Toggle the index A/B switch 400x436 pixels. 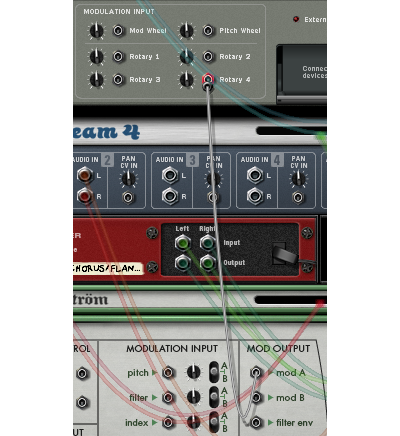[x=214, y=422]
